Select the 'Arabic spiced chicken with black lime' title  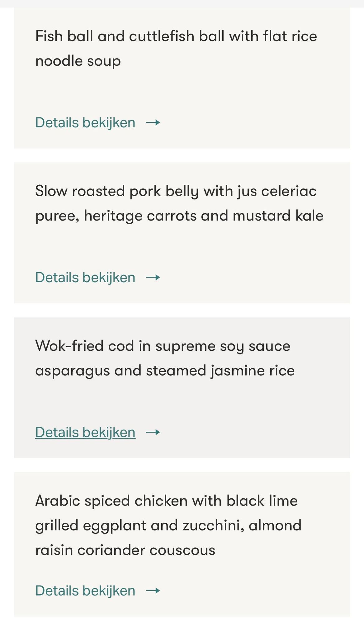tap(166, 501)
